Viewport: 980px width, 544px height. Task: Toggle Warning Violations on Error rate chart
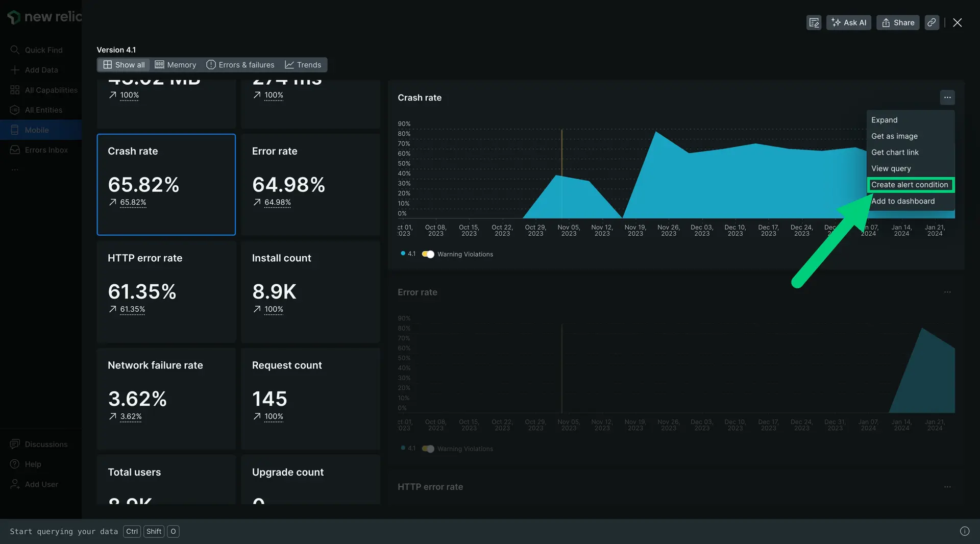[x=428, y=449]
